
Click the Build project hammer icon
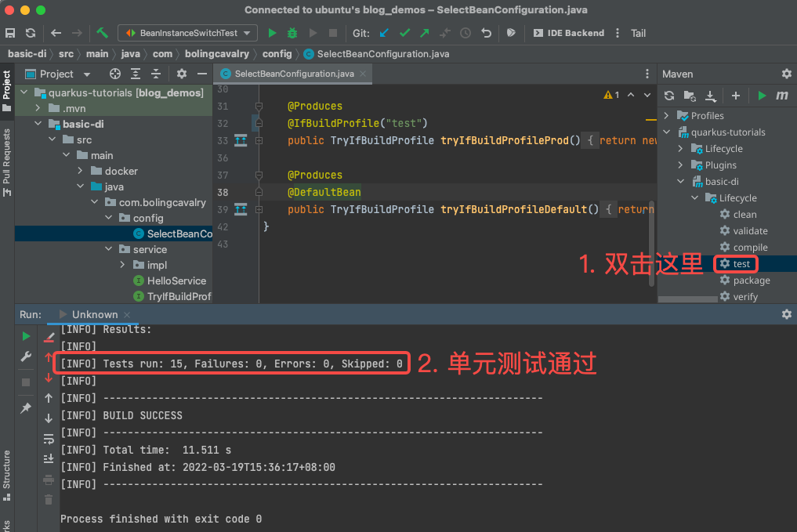click(x=102, y=33)
